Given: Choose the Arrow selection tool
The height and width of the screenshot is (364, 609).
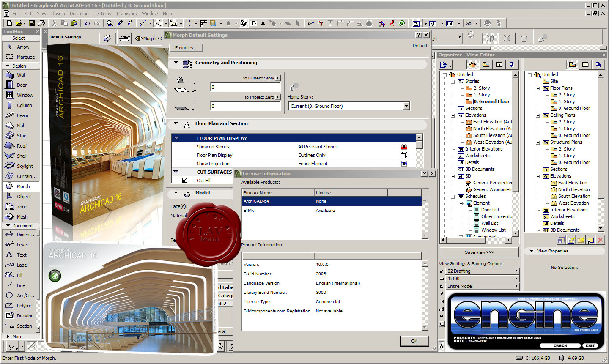Looking at the screenshot, I should (x=21, y=47).
